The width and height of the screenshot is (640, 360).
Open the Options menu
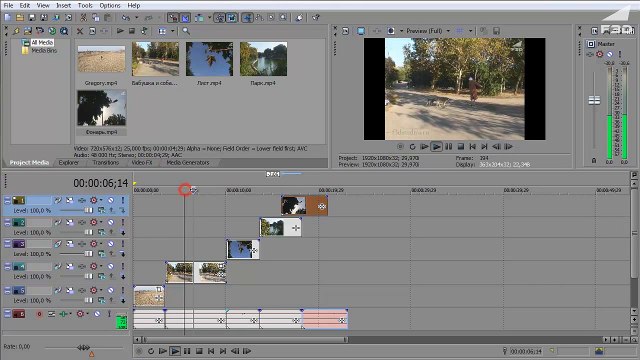(x=110, y=5)
